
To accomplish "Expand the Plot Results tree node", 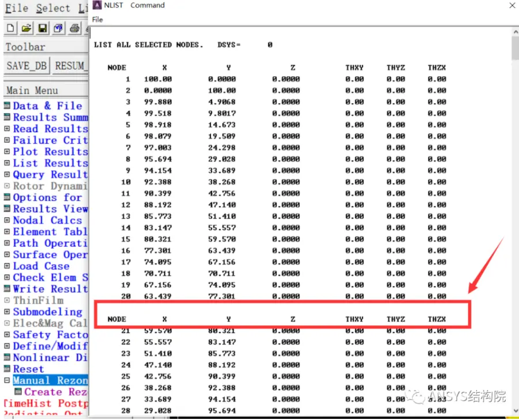I will pos(7,151).
